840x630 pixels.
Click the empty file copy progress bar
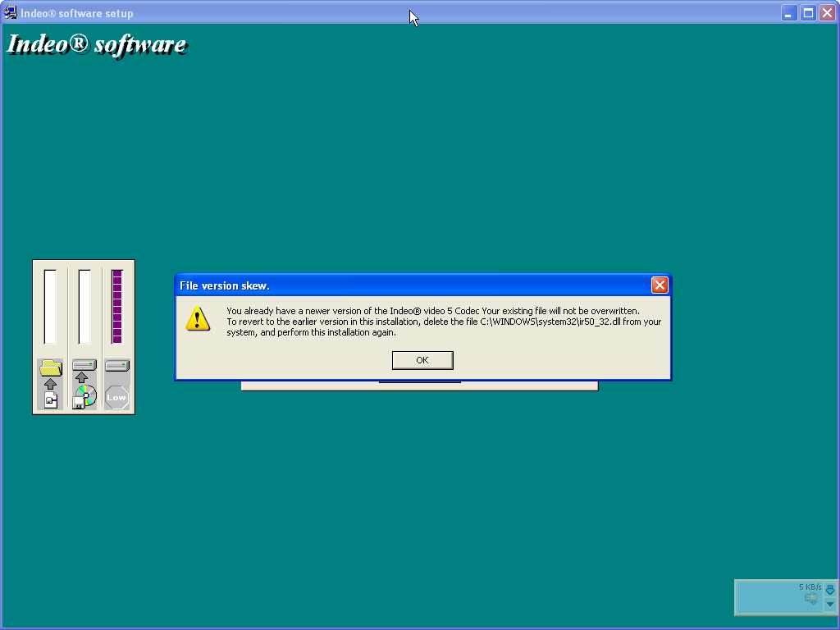coord(50,307)
